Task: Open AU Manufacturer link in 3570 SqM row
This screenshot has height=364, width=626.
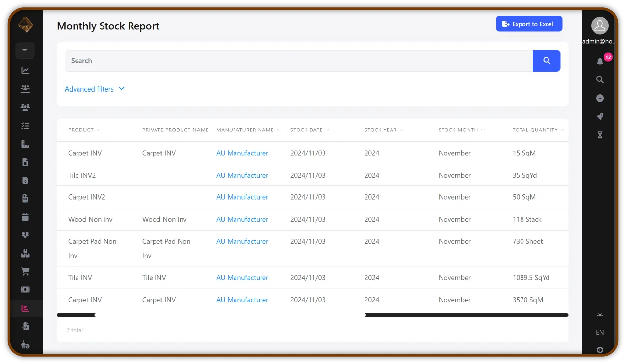Action: (x=242, y=300)
